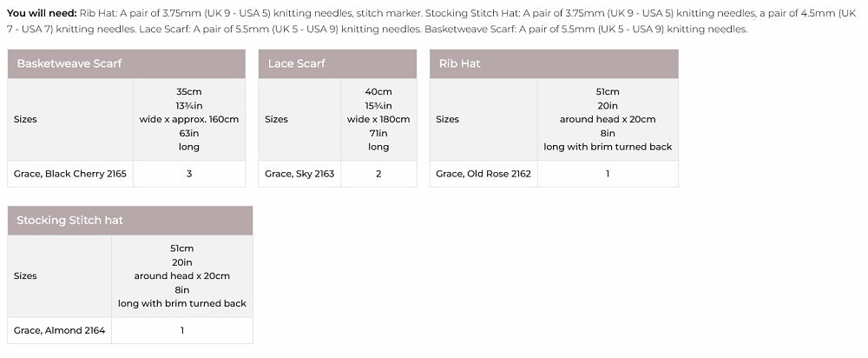
Task: Select the Grace, Sky 2163 yarn cell
Action: click(299, 174)
